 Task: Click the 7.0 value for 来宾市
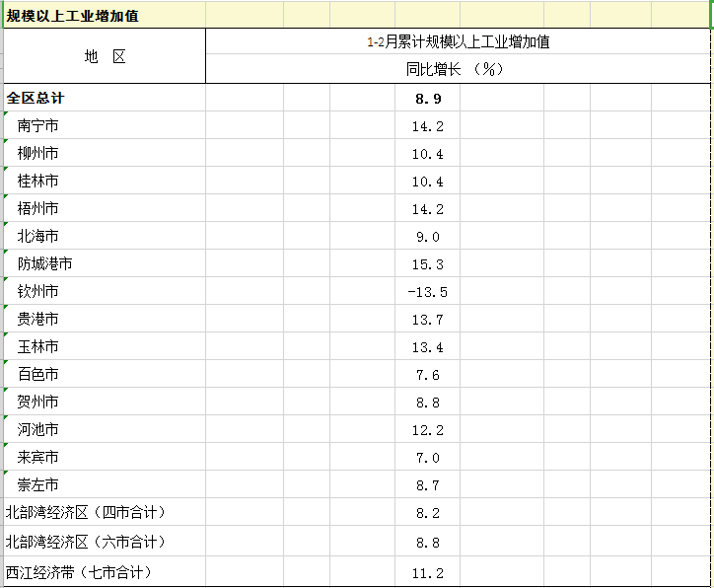tap(428, 458)
